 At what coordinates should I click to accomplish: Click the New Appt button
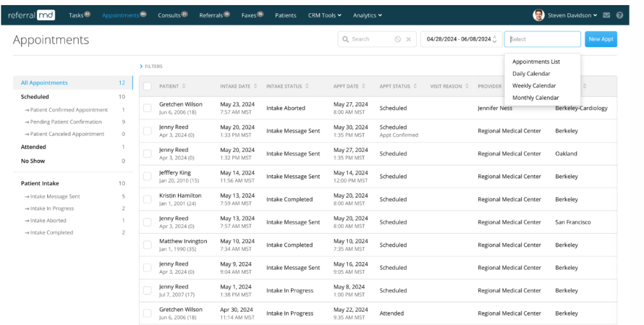[x=601, y=39]
